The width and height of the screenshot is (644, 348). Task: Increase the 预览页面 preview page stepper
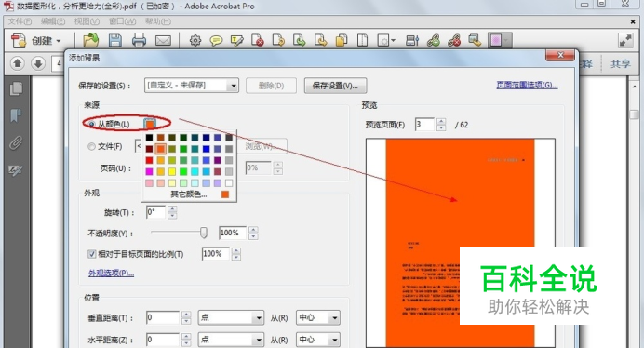(x=441, y=121)
